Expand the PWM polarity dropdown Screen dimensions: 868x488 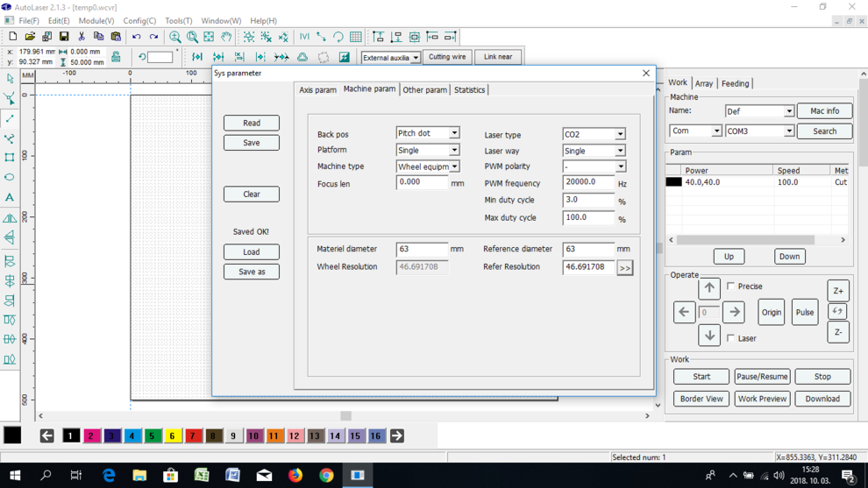click(x=620, y=166)
